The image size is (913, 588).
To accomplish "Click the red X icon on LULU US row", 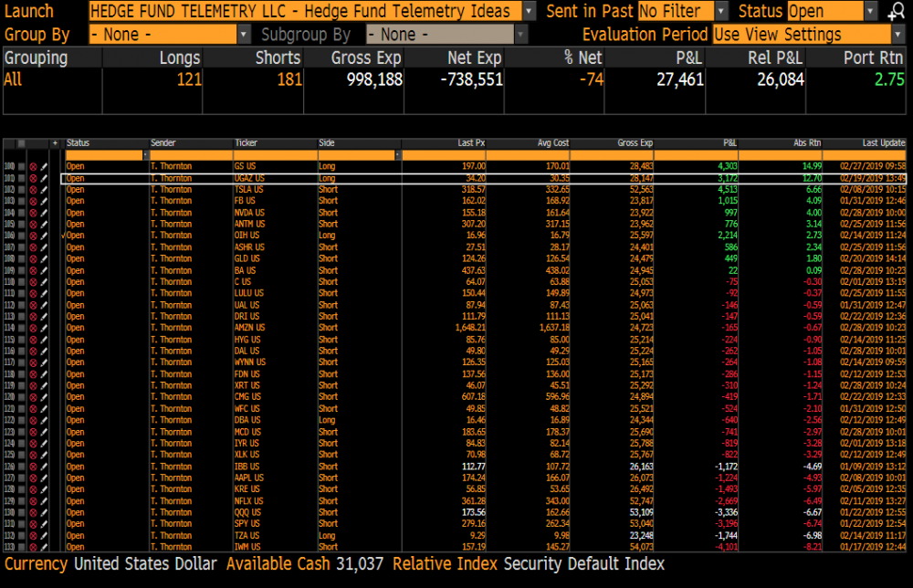I will point(33,293).
